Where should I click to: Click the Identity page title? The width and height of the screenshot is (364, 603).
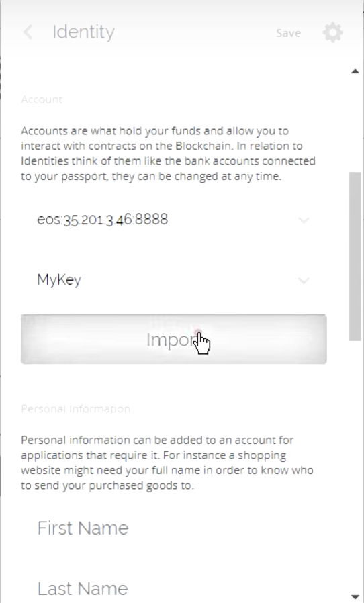pos(83,32)
